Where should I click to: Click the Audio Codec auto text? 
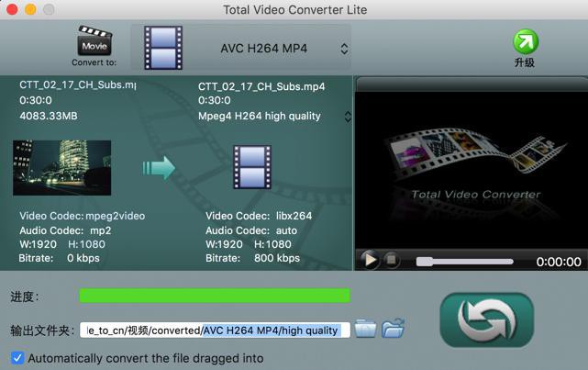[x=251, y=230]
